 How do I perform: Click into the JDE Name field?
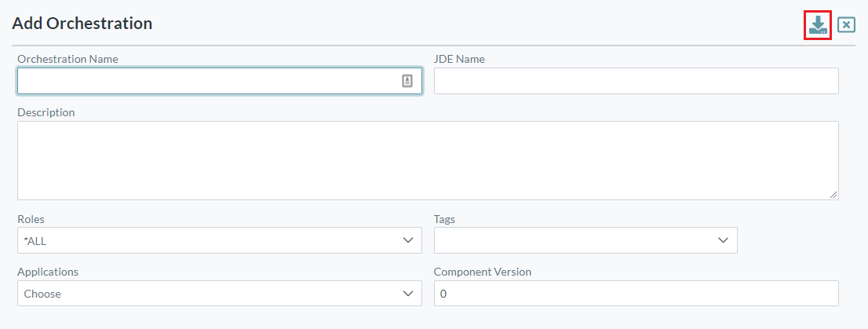[x=636, y=81]
